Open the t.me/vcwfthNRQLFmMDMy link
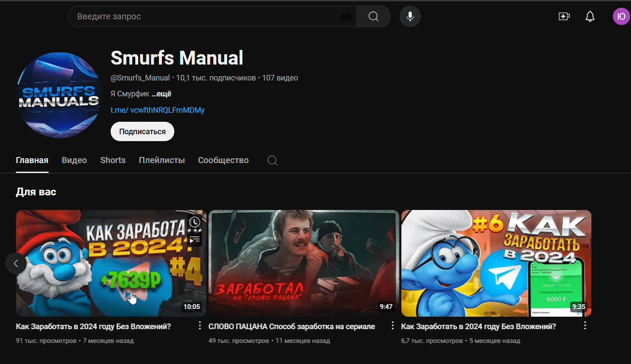This screenshot has height=364, width=631. coord(158,110)
